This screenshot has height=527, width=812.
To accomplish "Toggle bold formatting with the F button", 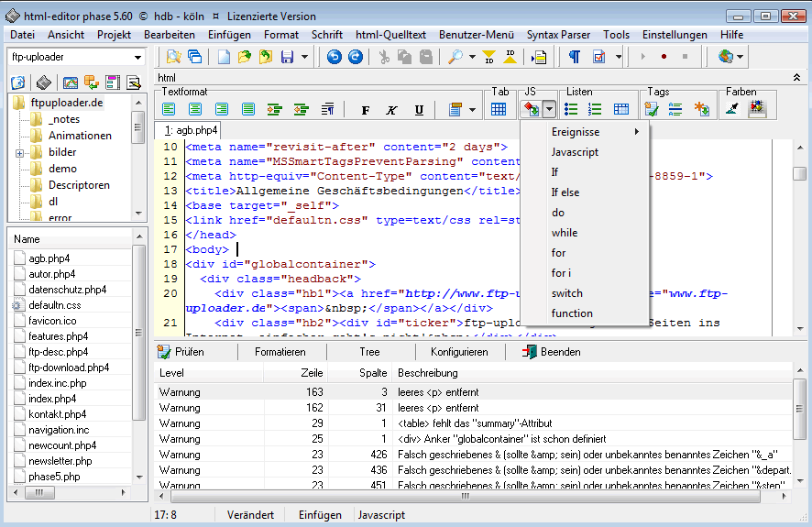I will coord(365,110).
